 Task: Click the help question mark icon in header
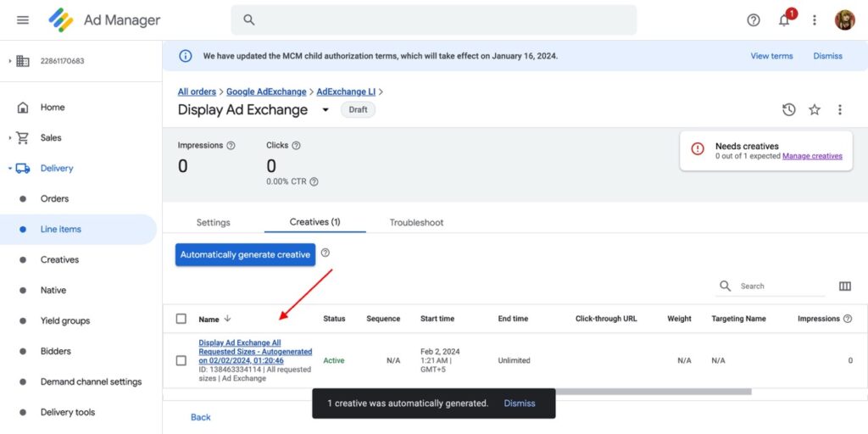pos(754,20)
